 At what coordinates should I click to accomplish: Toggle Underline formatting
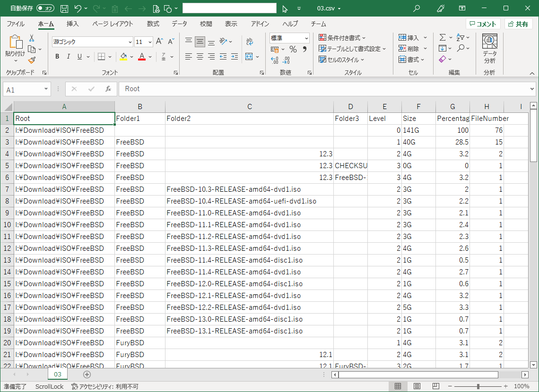point(79,57)
